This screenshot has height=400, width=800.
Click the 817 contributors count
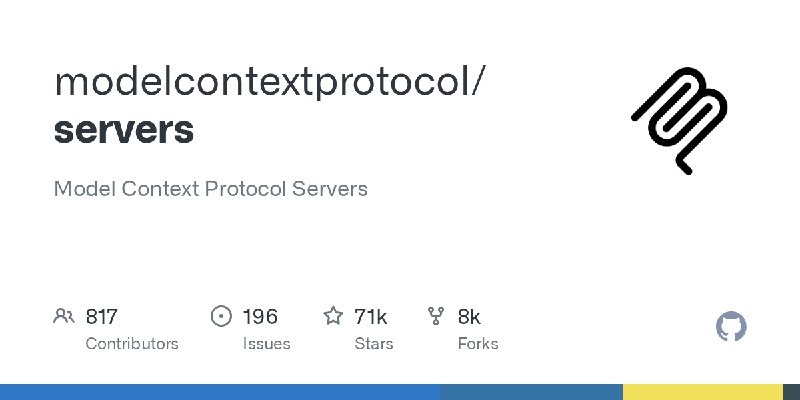[102, 317]
